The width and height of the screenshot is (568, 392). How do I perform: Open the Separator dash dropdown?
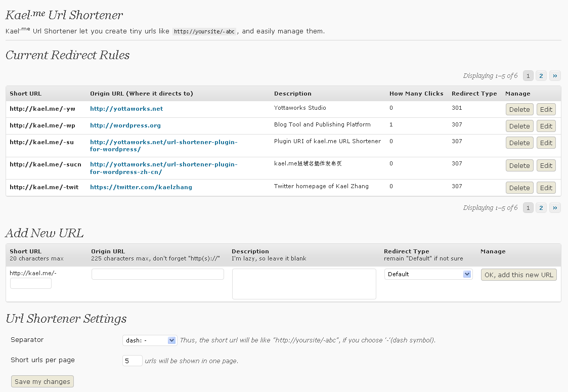coord(150,340)
